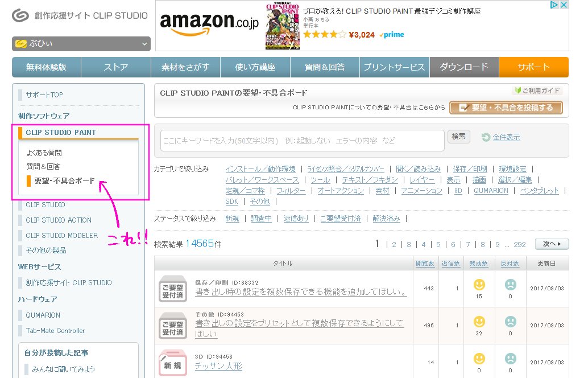
Task: Filter status by ご要望受付済
Action: click(x=341, y=219)
